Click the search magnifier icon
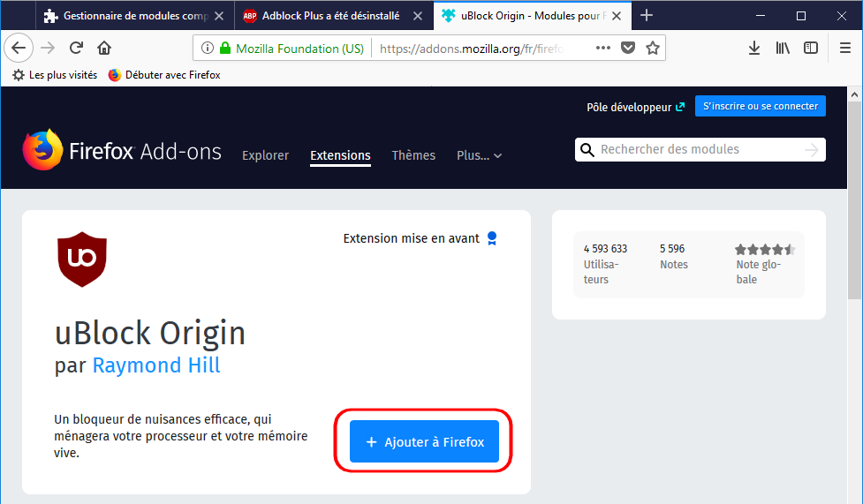 click(x=587, y=150)
